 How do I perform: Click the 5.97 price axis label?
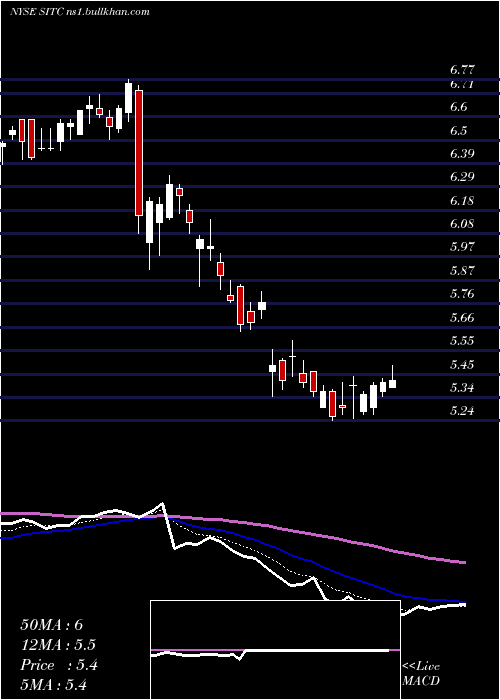(462, 247)
